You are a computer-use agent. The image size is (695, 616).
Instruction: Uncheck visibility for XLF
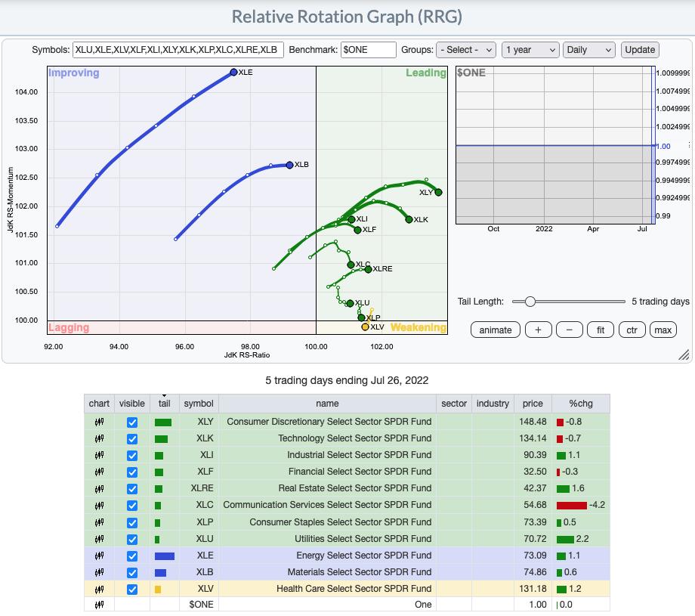[132, 472]
